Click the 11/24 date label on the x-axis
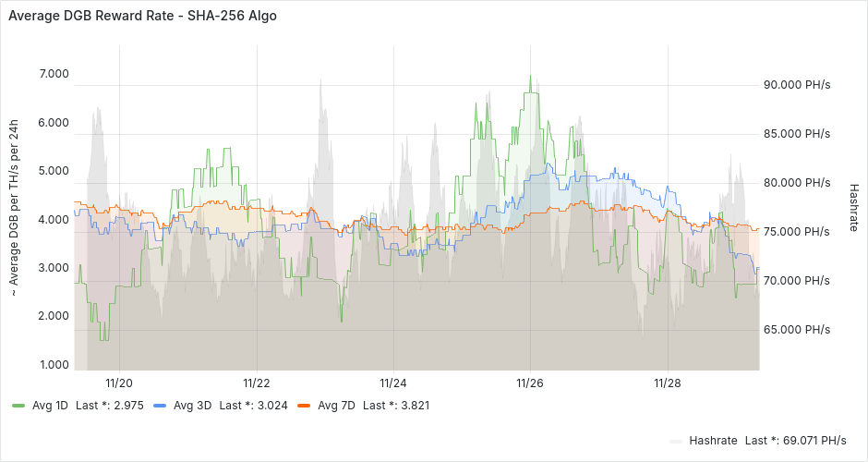 pyautogui.click(x=393, y=383)
